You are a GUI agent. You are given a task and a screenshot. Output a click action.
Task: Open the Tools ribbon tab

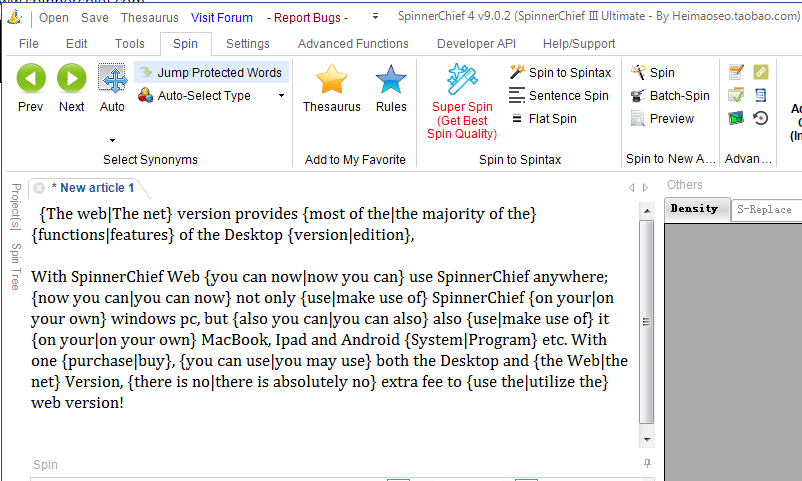129,44
